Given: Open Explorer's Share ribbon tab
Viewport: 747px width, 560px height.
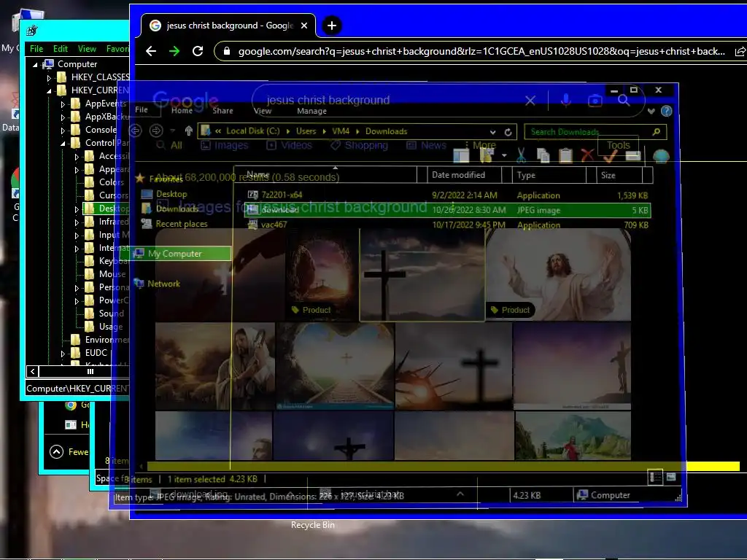Looking at the screenshot, I should pyautogui.click(x=222, y=111).
